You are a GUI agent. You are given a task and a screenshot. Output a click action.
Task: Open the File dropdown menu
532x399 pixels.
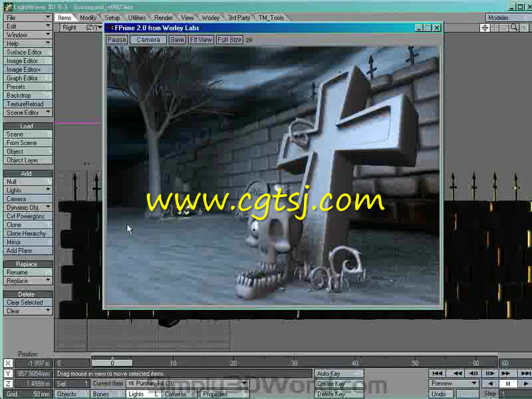[28, 17]
